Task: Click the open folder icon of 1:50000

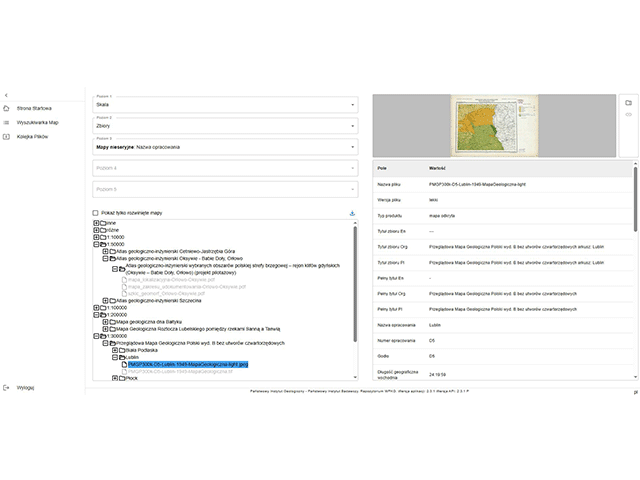Action: pos(103,244)
